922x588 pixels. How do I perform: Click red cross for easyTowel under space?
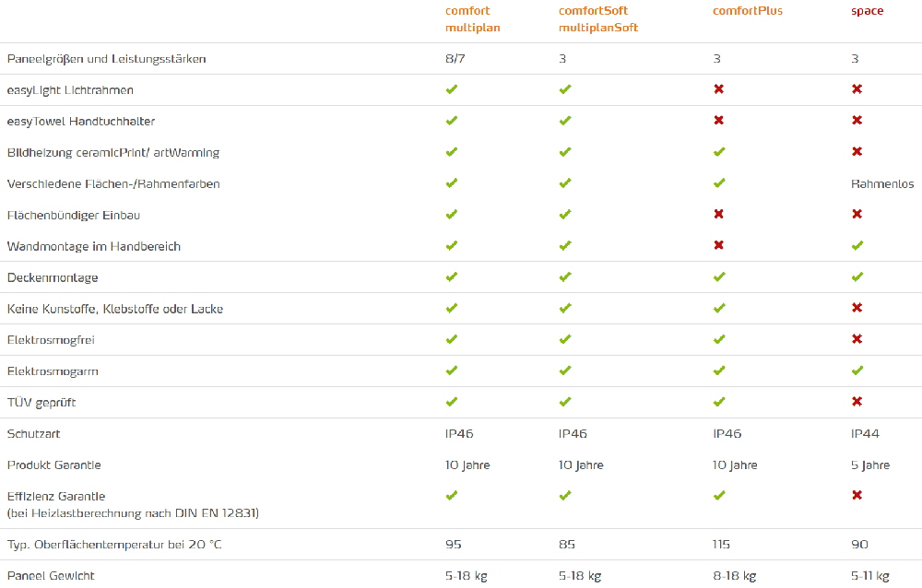857,121
